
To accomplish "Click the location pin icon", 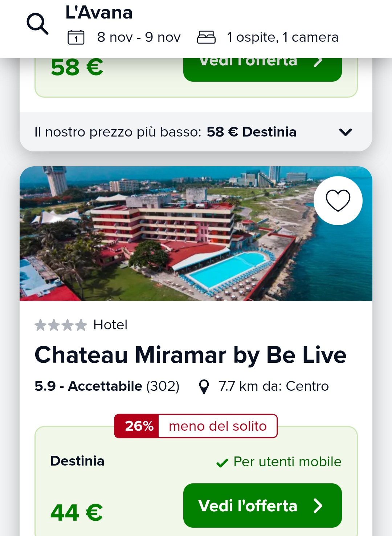I will [204, 387].
